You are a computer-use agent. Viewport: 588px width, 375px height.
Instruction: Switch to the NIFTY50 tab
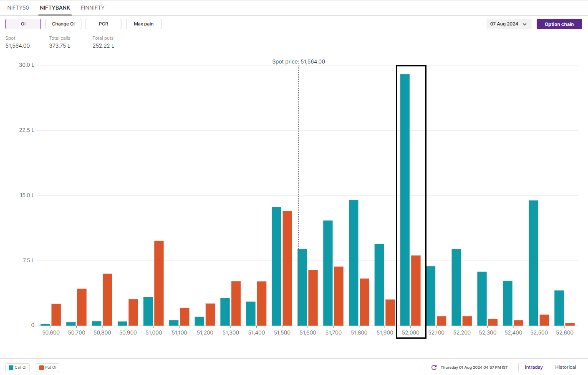coord(18,8)
